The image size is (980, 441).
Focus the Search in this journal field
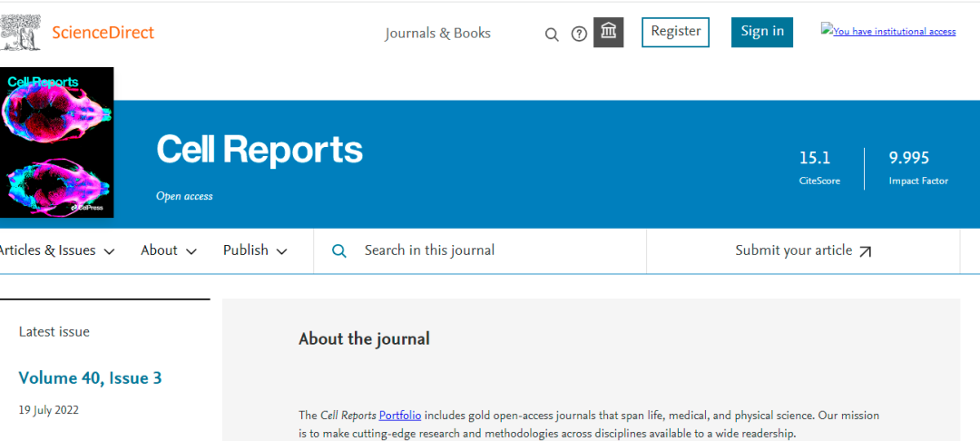tap(490, 250)
